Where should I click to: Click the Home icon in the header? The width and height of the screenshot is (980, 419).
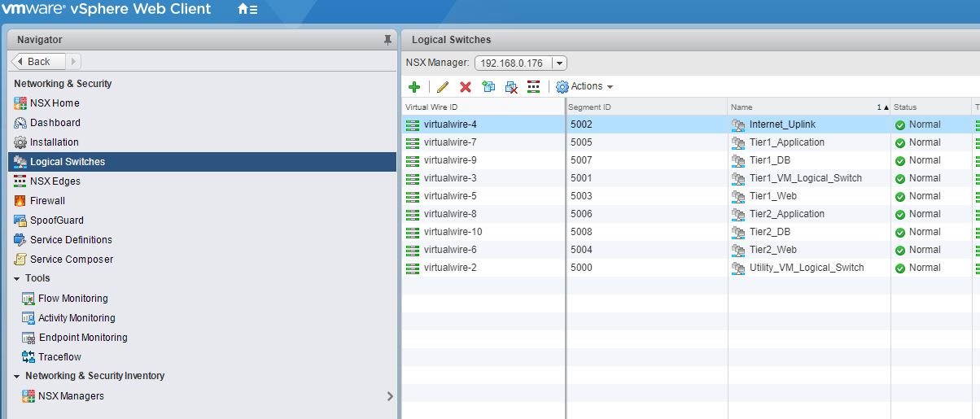(x=247, y=10)
